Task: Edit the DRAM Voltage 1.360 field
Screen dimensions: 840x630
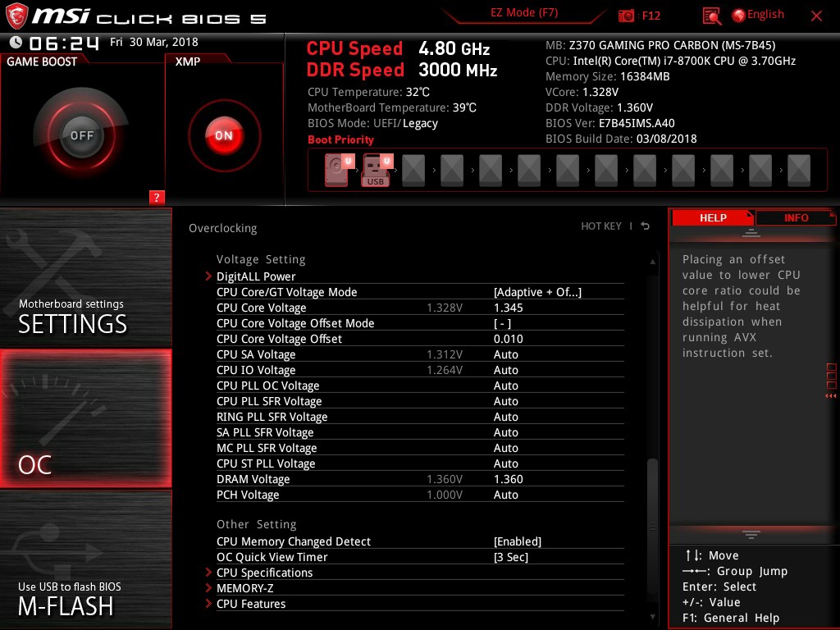Action: point(508,479)
